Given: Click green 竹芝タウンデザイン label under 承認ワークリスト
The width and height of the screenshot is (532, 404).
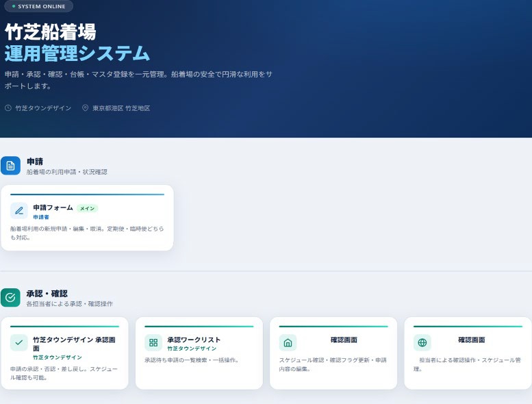Looking at the screenshot, I should 192,349.
